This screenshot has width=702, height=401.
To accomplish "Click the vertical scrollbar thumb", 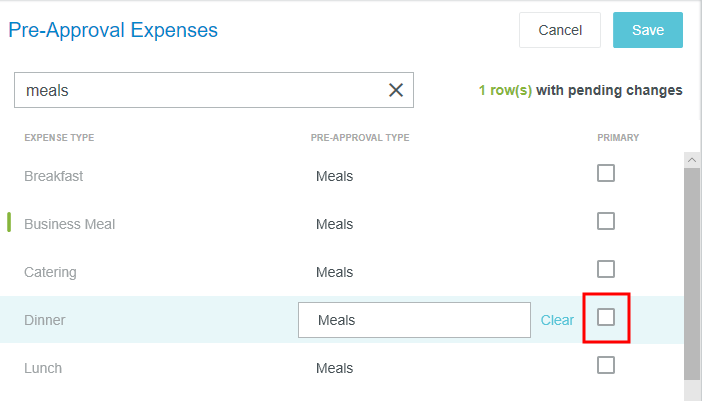I will click(x=692, y=270).
